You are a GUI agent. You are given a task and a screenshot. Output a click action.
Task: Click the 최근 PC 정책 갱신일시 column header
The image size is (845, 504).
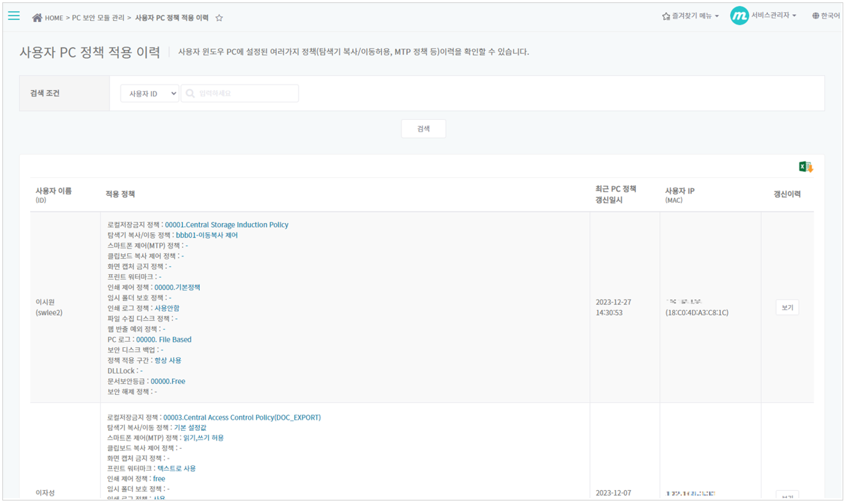coord(616,194)
